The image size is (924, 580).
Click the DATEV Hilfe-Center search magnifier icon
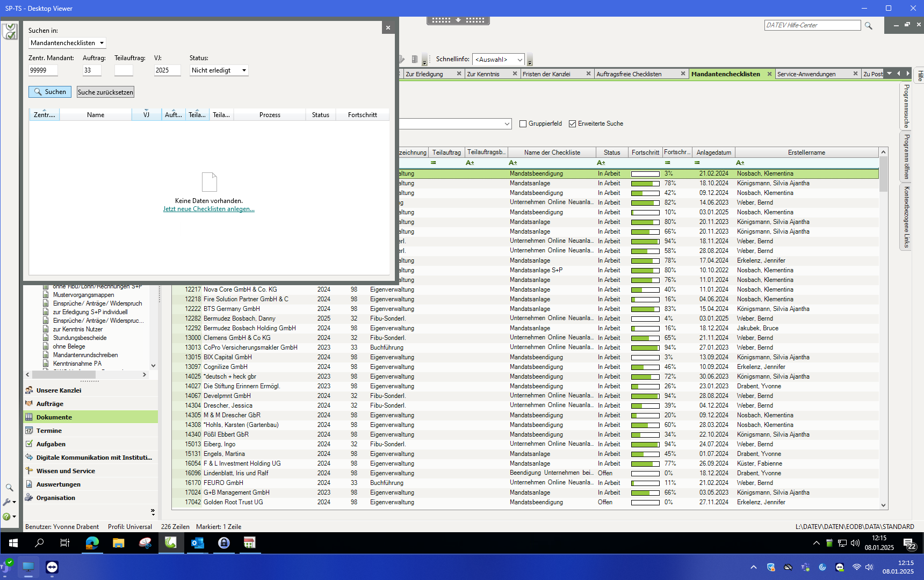(868, 26)
